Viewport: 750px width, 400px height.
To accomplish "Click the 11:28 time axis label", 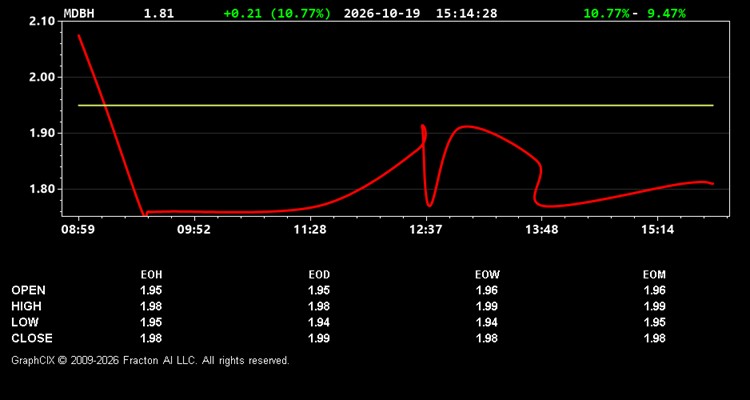I will [309, 229].
